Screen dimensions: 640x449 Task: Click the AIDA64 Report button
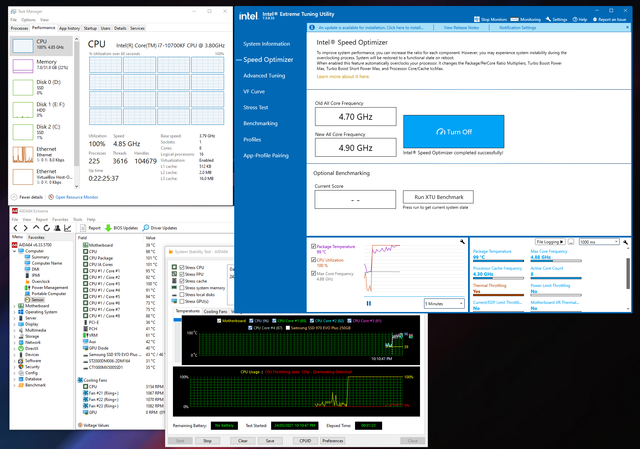91,228
